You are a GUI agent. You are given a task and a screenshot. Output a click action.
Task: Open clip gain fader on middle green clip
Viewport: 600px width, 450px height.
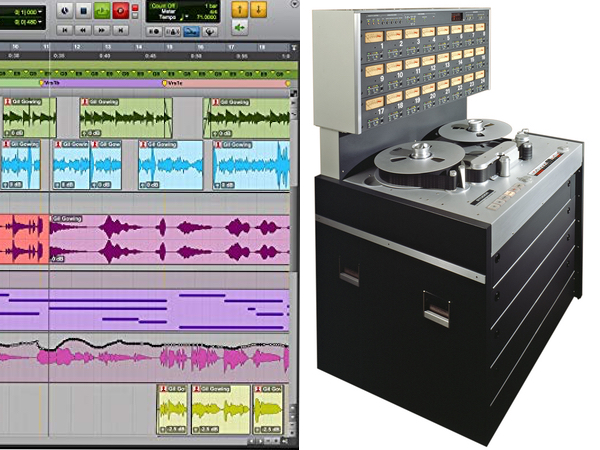(x=84, y=133)
